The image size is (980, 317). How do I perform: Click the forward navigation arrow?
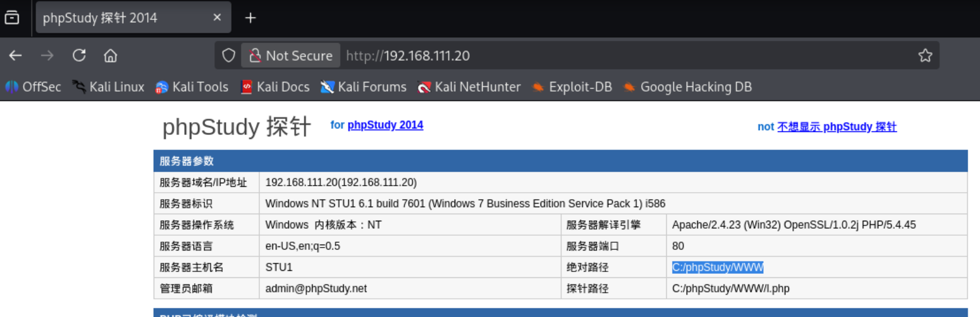coord(47,55)
